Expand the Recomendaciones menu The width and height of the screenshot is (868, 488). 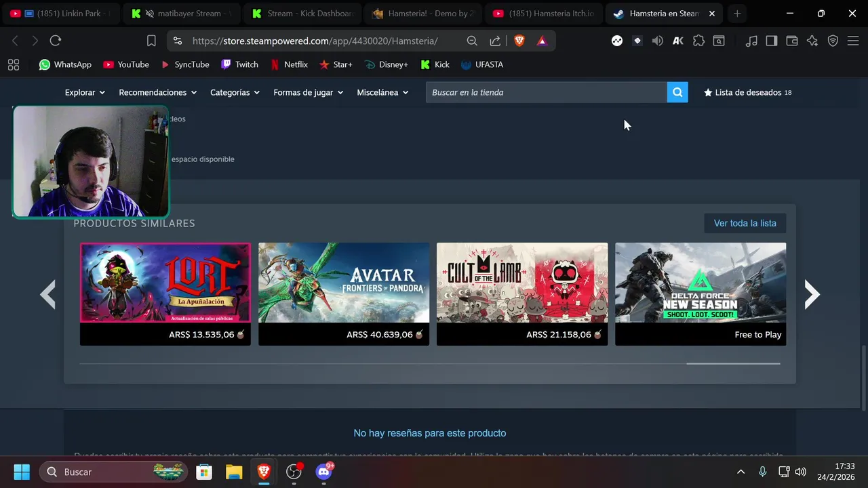(x=157, y=92)
